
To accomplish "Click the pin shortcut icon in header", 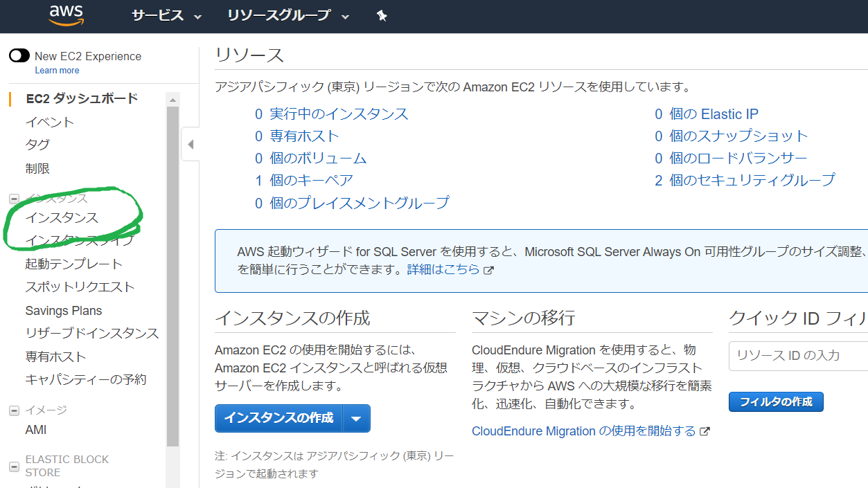I will tap(382, 16).
